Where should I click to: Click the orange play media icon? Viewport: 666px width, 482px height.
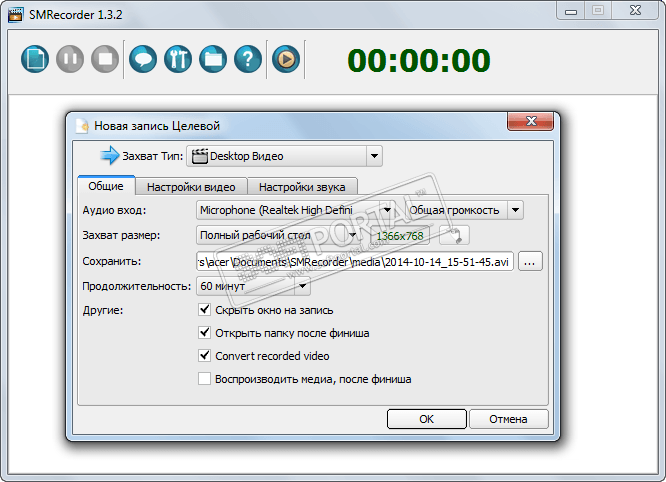tap(286, 59)
